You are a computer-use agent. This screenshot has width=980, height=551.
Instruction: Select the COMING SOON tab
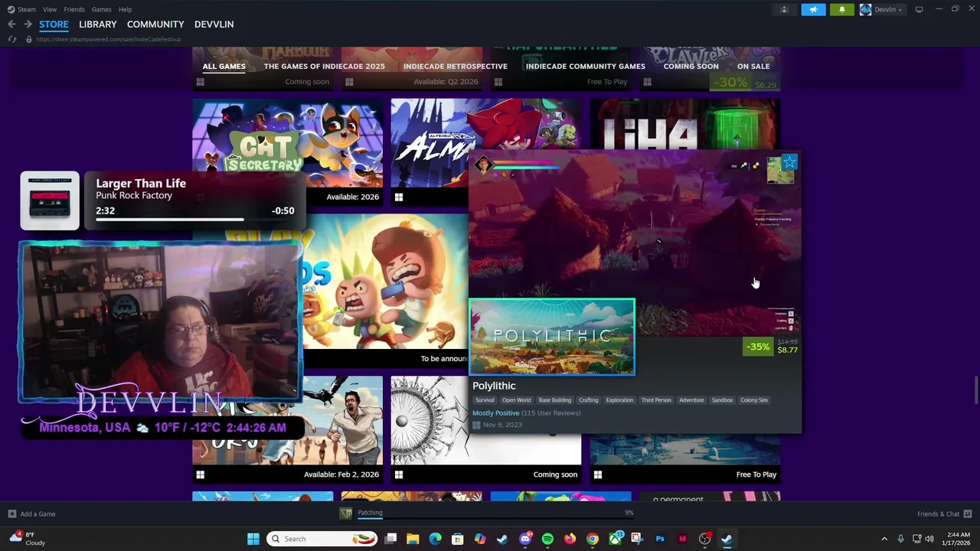tap(691, 66)
